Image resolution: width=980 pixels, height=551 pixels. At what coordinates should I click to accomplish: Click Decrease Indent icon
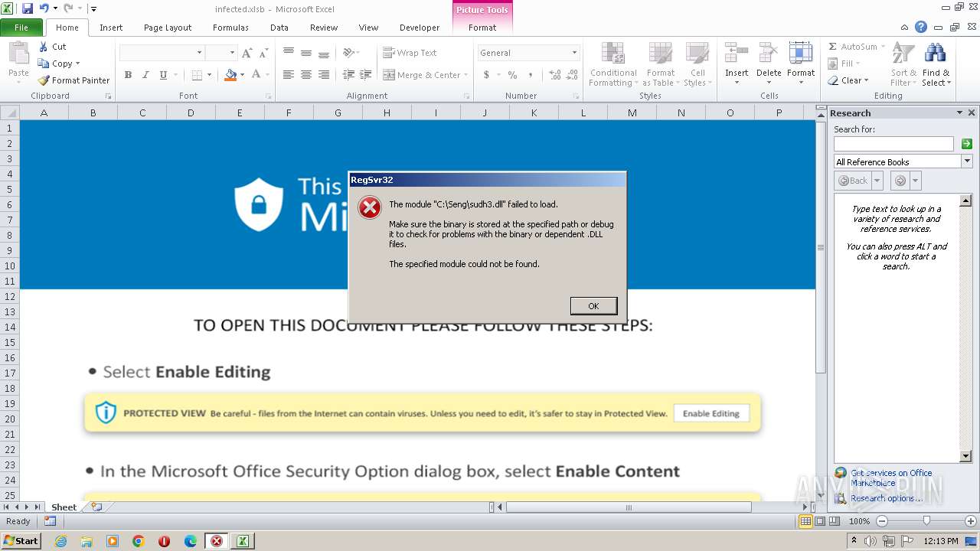(x=349, y=75)
